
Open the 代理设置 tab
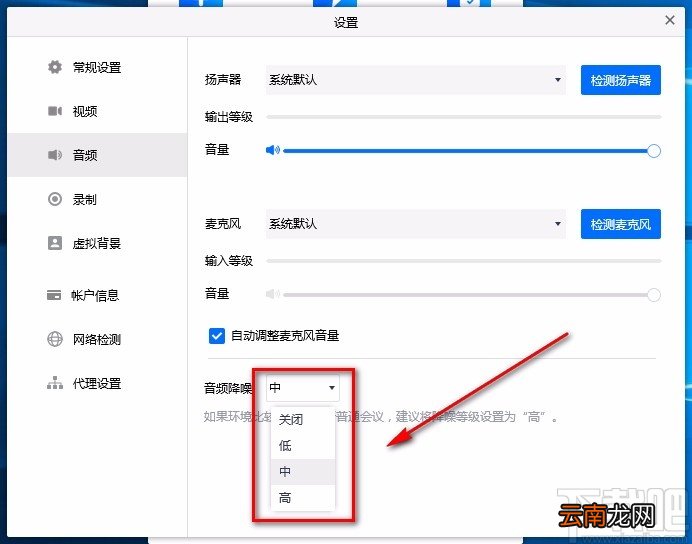pyautogui.click(x=97, y=383)
